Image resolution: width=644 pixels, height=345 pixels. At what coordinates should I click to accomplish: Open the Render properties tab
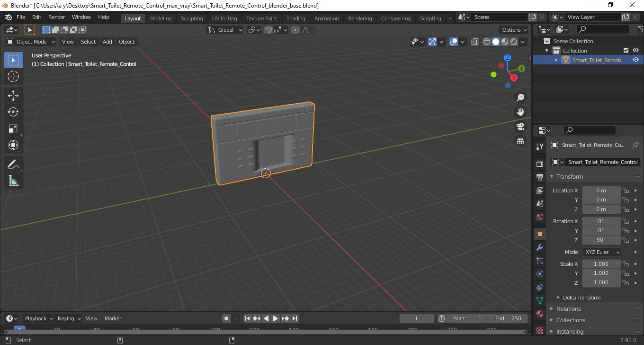[539, 163]
